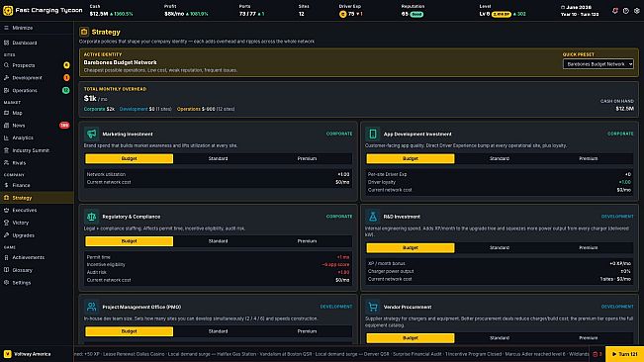Set R&D Investment to Premium
This screenshot has width=644, height=362.
point(589,247)
